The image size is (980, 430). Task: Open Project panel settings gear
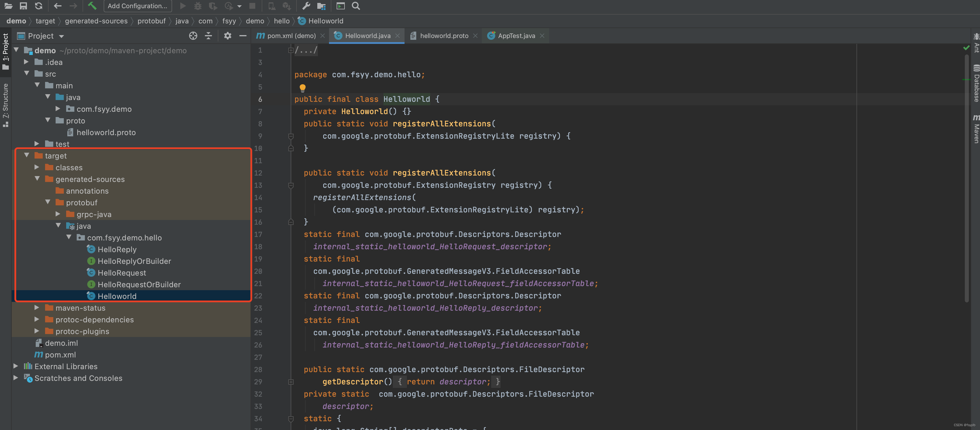pos(227,36)
